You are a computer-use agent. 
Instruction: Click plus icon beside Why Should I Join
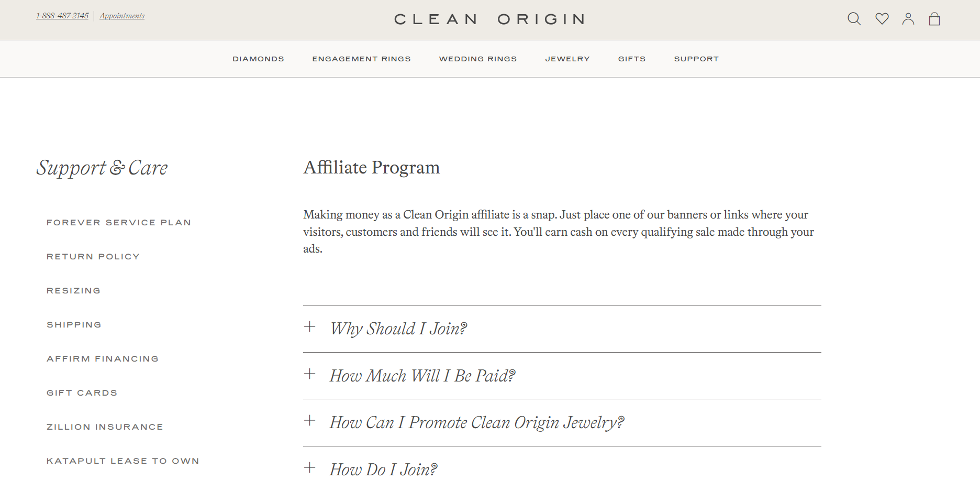[310, 327]
